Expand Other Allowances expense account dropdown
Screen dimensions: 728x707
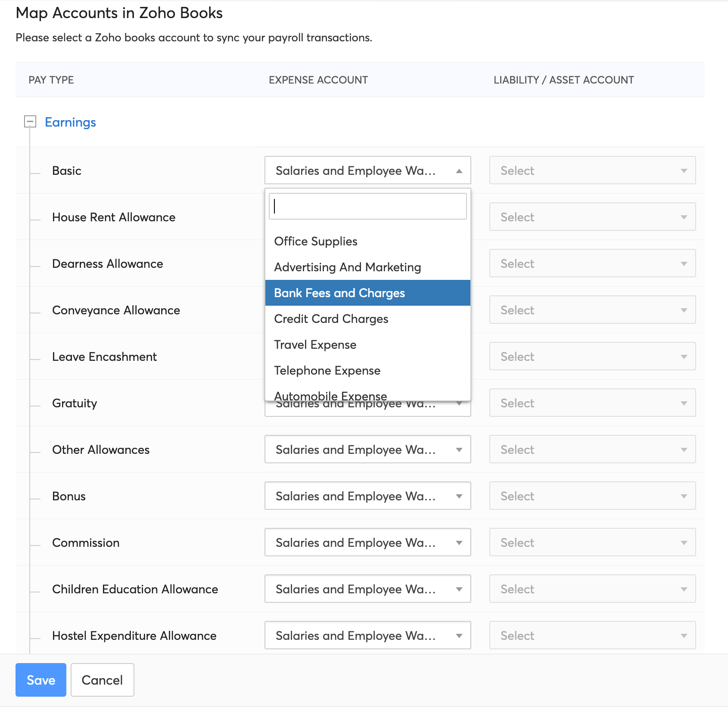(367, 450)
